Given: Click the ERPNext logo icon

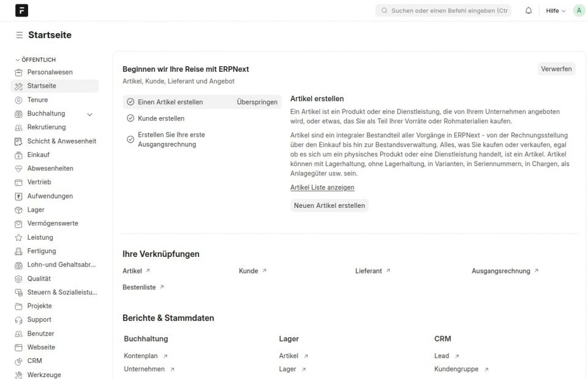Looking at the screenshot, I should point(21,10).
